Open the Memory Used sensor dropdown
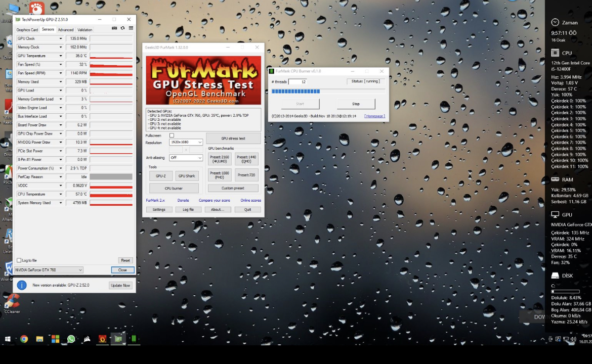This screenshot has height=364, width=592. point(60,82)
